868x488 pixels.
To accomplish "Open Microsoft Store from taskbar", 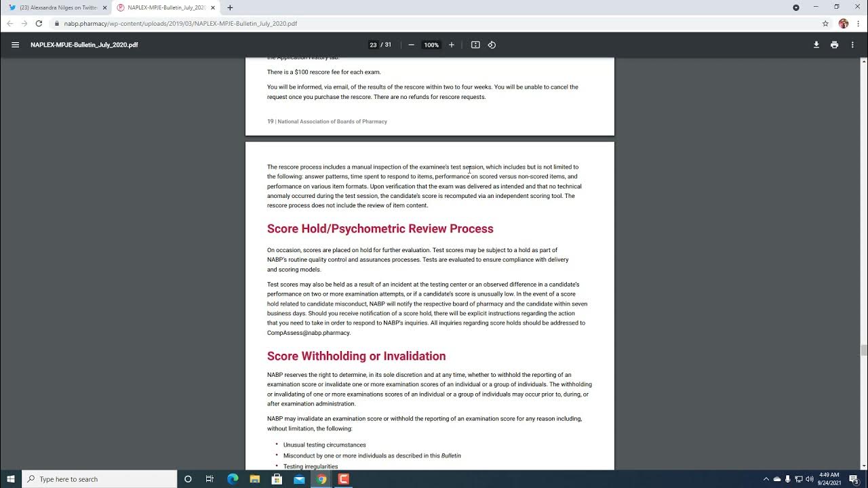I will tap(277, 479).
